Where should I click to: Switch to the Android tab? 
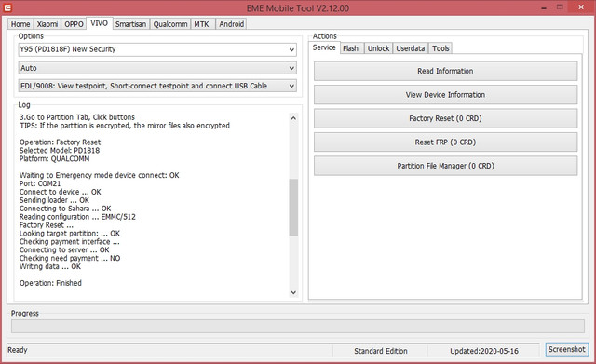[x=232, y=24]
